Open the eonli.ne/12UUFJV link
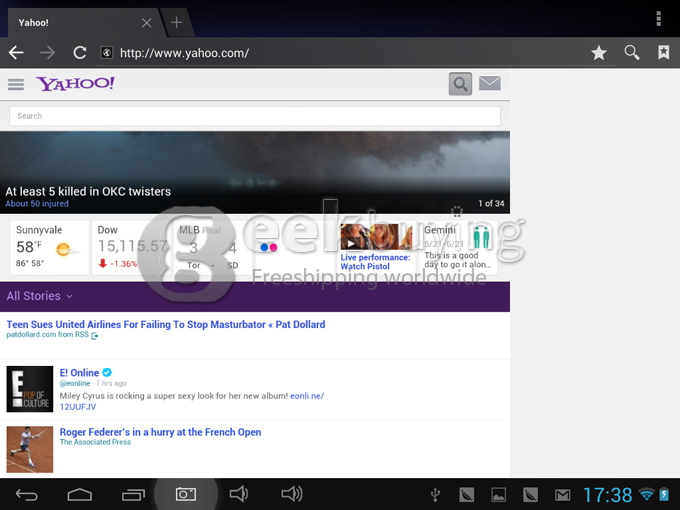 click(307, 396)
